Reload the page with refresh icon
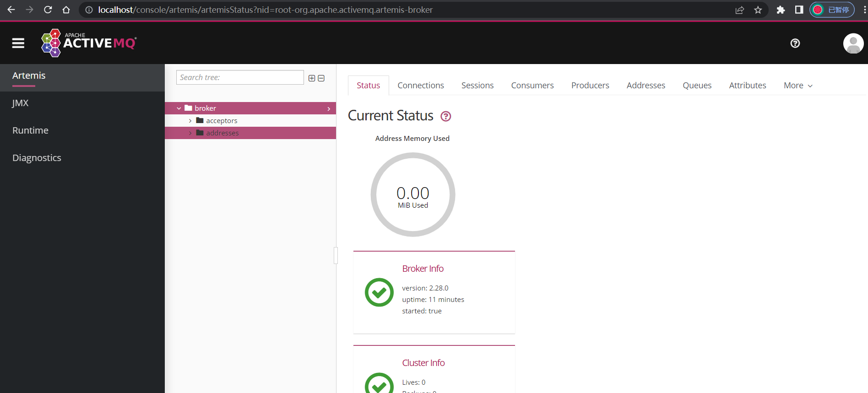Viewport: 868px width, 393px height. tap(48, 10)
